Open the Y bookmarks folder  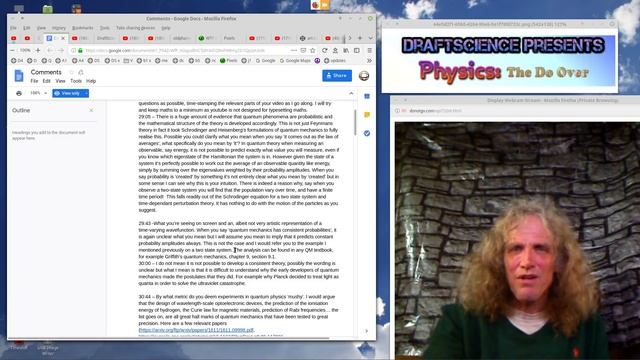(128, 60)
